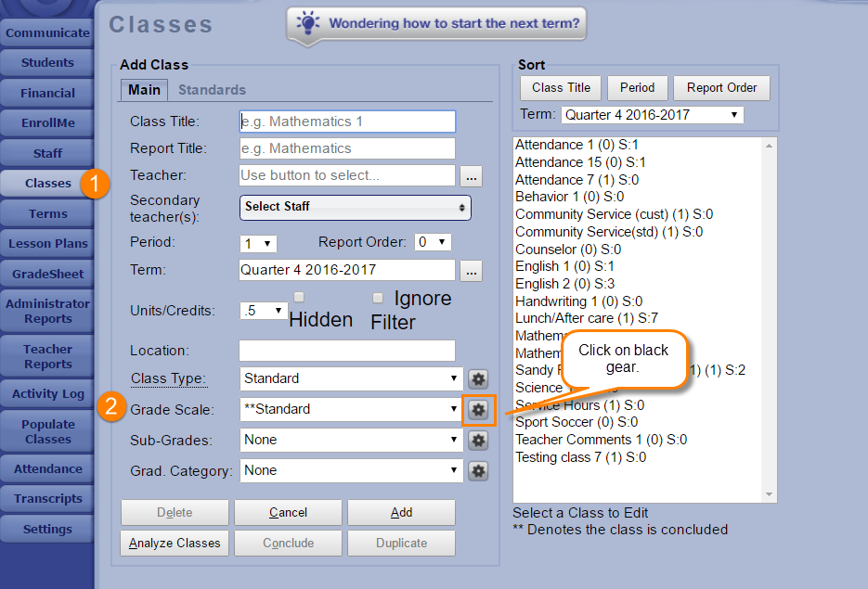Sort classes by Report Order
Screen dimensions: 868x589
[x=721, y=87]
